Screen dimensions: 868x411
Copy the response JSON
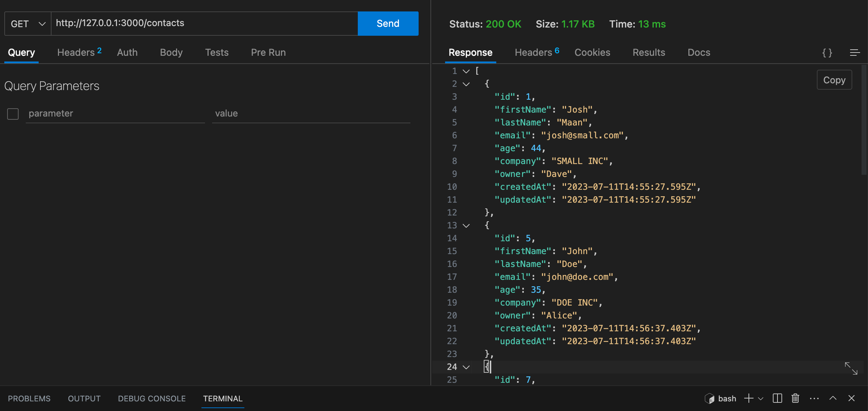coord(834,80)
